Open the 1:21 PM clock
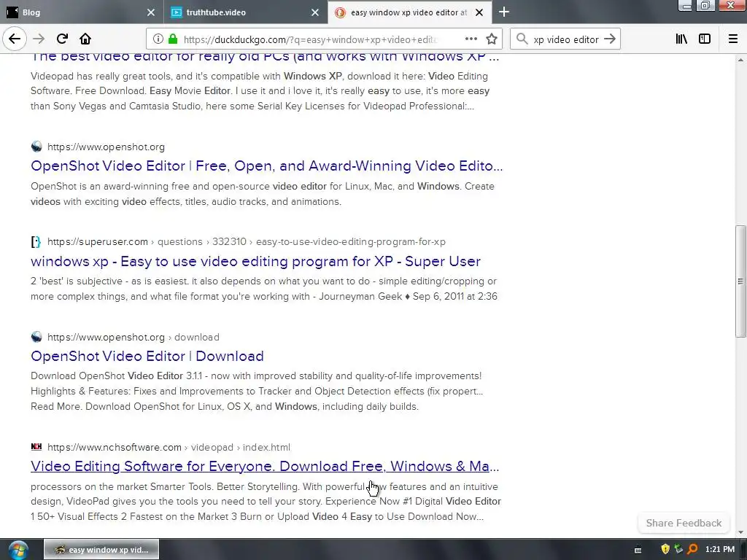Screen dimensions: 747x560 pyautogui.click(x=720, y=550)
